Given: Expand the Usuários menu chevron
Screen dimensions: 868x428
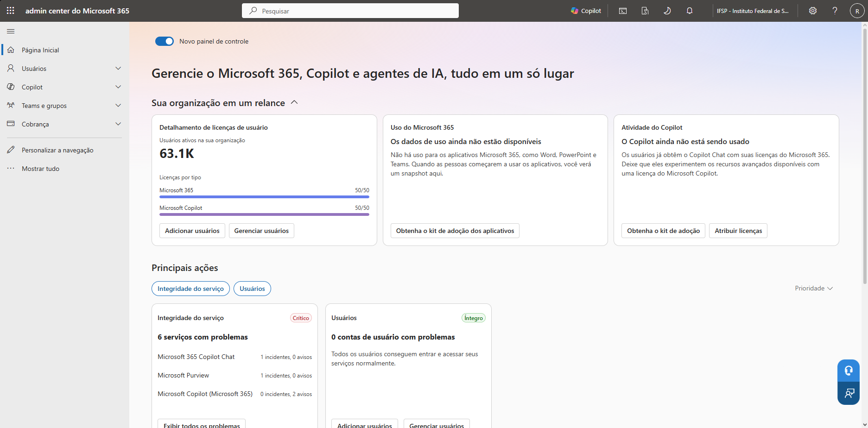Looking at the screenshot, I should tap(118, 68).
